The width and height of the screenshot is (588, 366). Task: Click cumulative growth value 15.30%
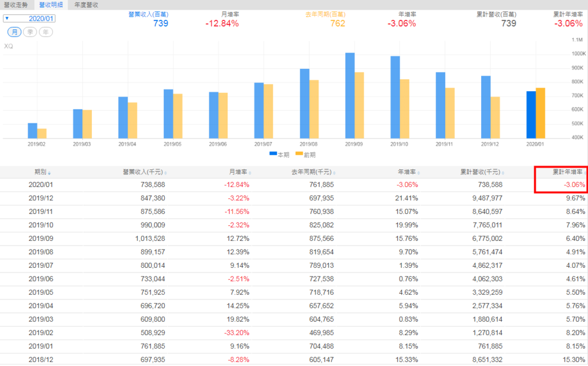(x=574, y=360)
